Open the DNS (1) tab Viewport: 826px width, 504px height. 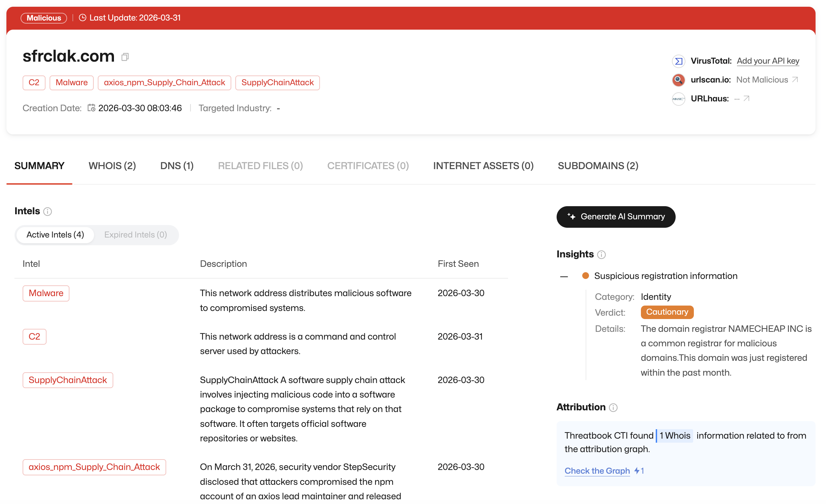177,166
